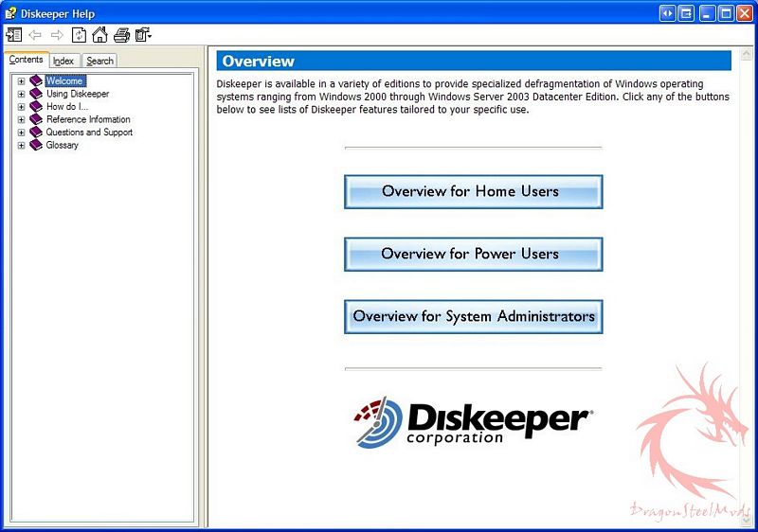Switch to the Index tab
This screenshot has height=532, width=758.
tap(63, 61)
